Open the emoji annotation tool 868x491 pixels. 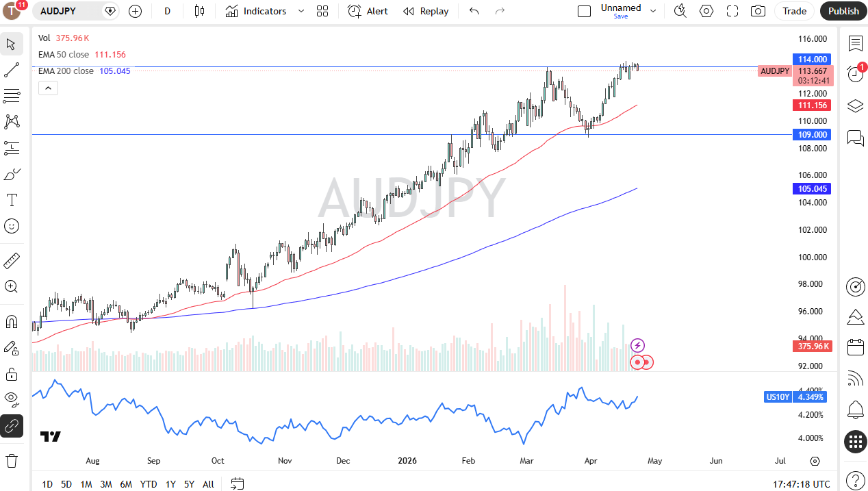pyautogui.click(x=11, y=226)
